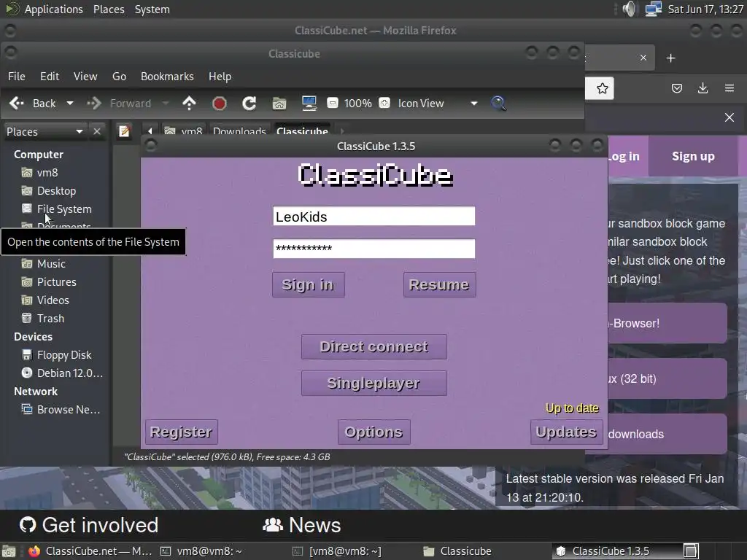Open the Applications menu in top panel
Image resolution: width=747 pixels, height=560 pixels.
pyautogui.click(x=53, y=9)
